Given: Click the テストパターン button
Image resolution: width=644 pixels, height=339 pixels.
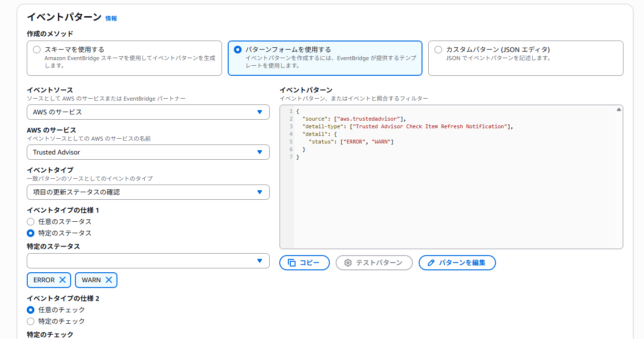Looking at the screenshot, I should [374, 263].
